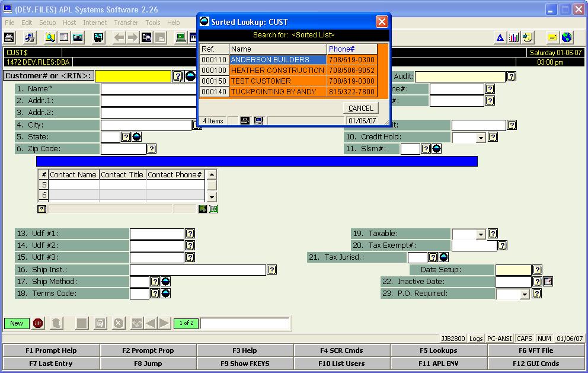
Task: Click the Contact Name column header
Action: point(73,174)
